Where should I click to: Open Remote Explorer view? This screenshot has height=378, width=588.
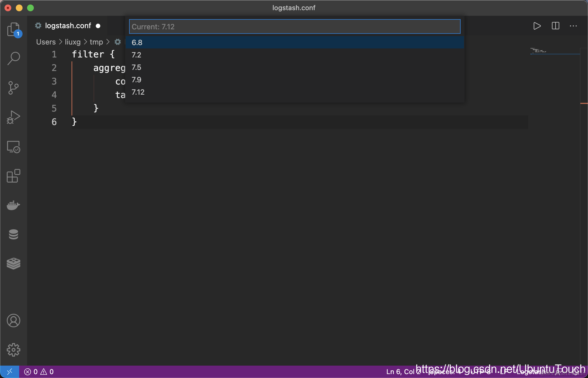[13, 147]
